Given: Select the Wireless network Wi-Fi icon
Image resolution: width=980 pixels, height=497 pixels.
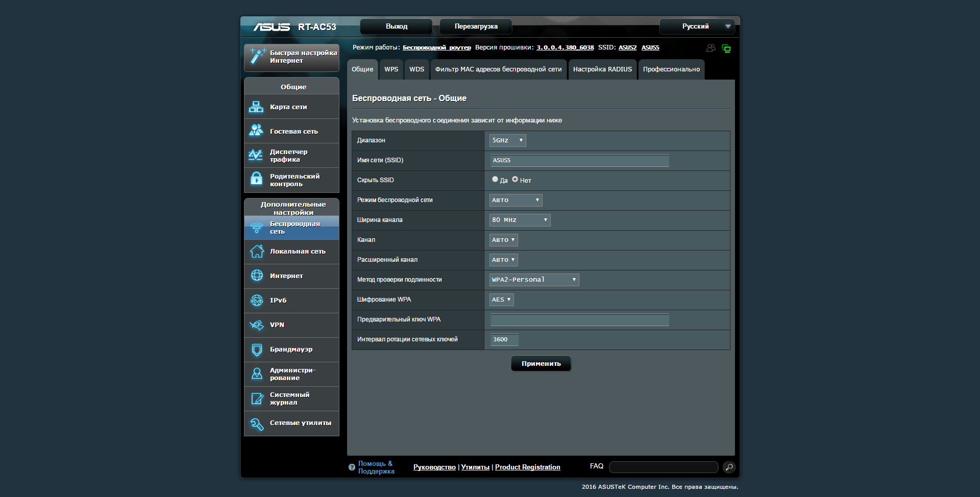Looking at the screenshot, I should (257, 228).
